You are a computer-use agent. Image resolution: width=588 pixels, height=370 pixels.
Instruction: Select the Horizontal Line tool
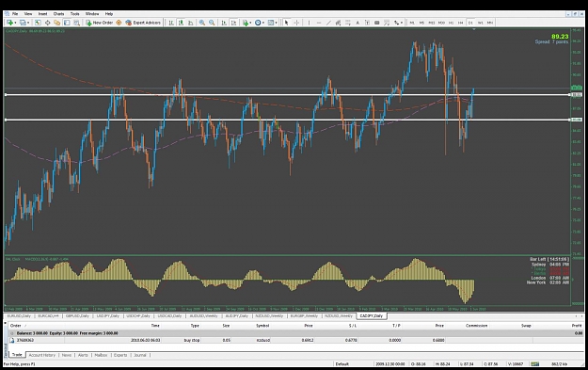click(319, 23)
